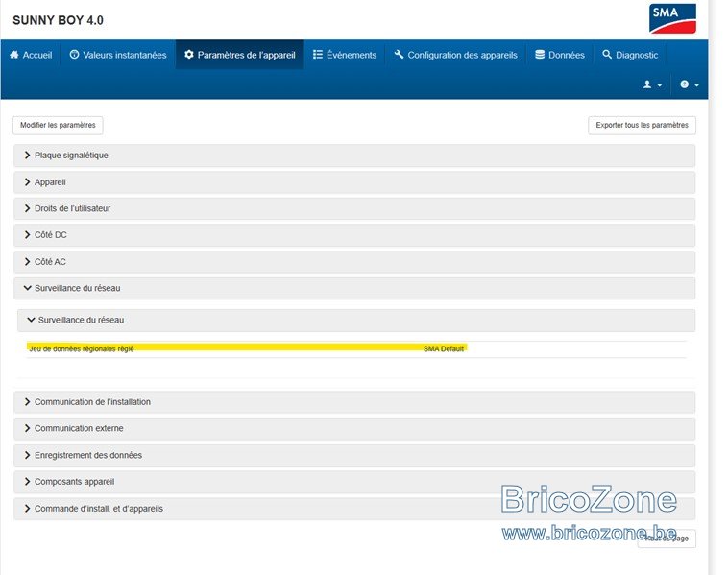This screenshot has height=575, width=728.
Task: Expand the Plaque signalétique section
Action: [354, 156]
